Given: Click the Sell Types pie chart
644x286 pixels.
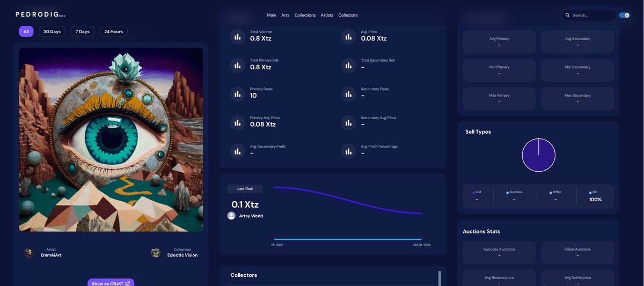Looking at the screenshot, I should click(539, 155).
